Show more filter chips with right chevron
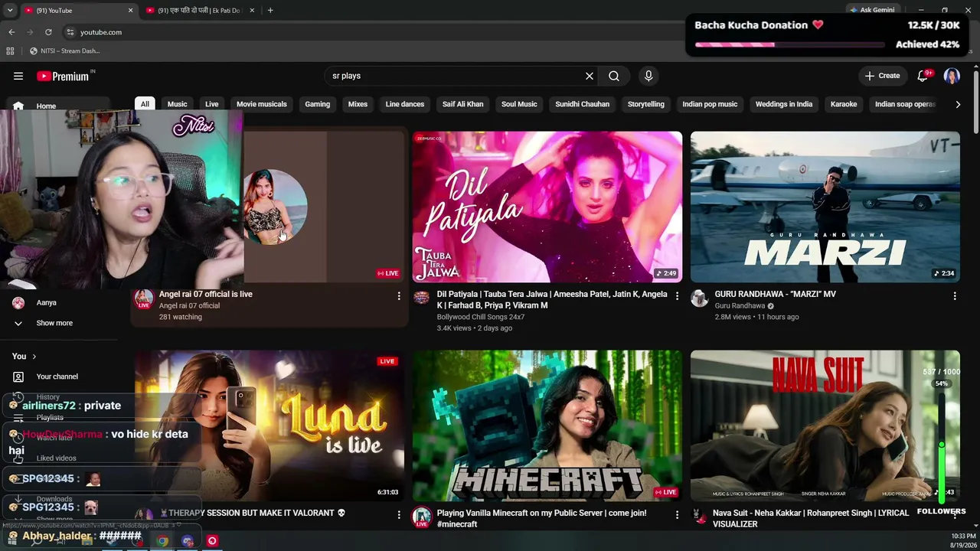Viewport: 980px width, 551px height. click(957, 104)
